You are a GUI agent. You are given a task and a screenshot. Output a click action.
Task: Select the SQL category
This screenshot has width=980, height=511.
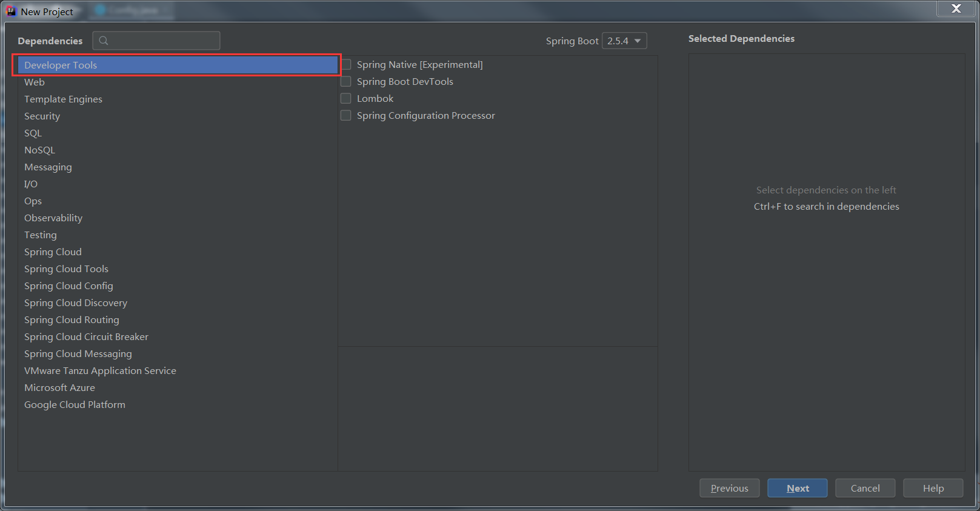coord(178,133)
